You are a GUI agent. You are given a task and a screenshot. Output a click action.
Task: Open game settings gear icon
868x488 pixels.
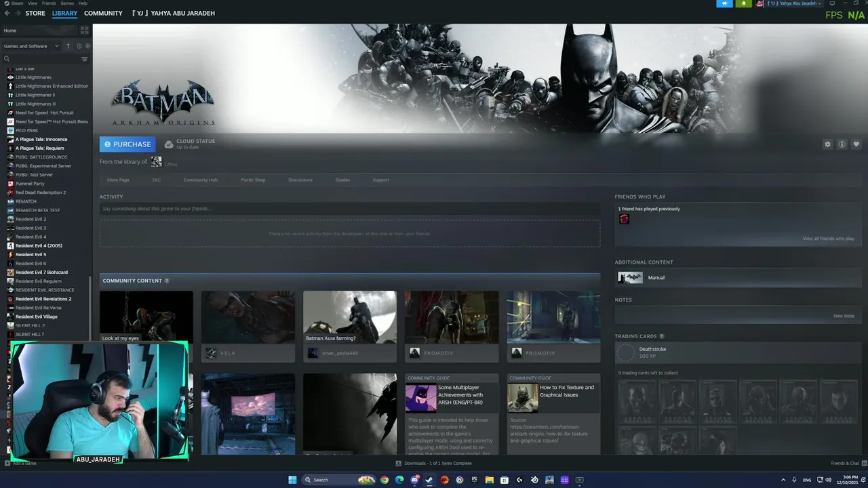click(x=827, y=144)
